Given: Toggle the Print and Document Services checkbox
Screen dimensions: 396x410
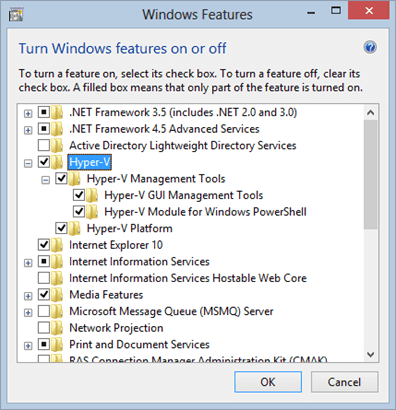Looking at the screenshot, I should pos(44,344).
